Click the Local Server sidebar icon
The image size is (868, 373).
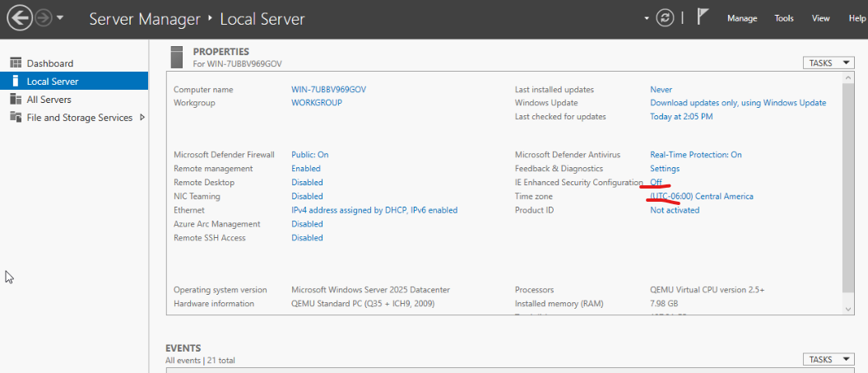[x=16, y=82]
